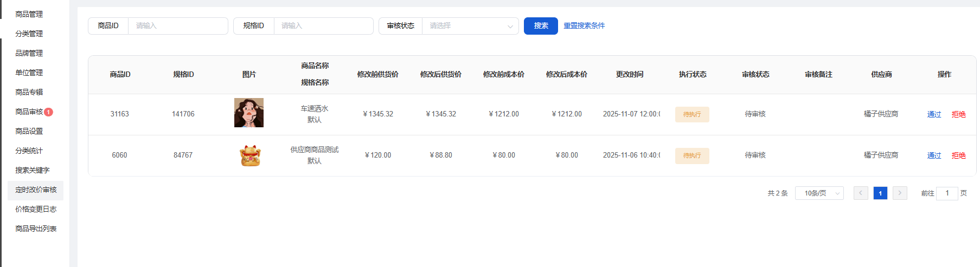The height and width of the screenshot is (267, 980).
Task: Approve product 31163 with 通过
Action: tap(934, 114)
